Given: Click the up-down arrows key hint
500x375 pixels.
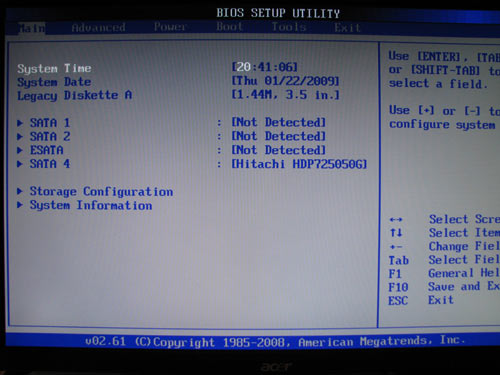Looking at the screenshot, I should [396, 233].
